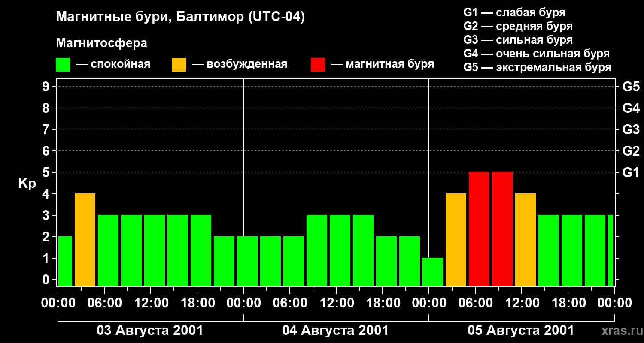Click the '06:00' time label under 05 August
The width and height of the screenshot is (644, 343).
pyautogui.click(x=476, y=303)
